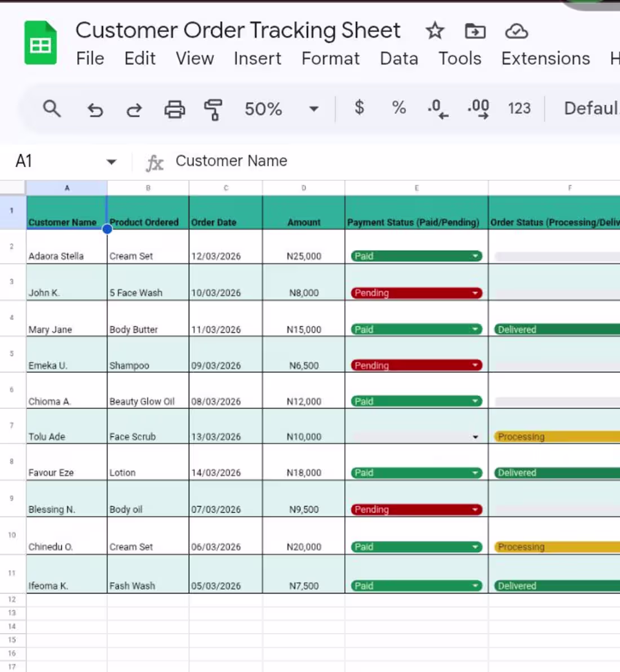Open Chinedu O.'s Paid payment dropdown

[x=417, y=547]
